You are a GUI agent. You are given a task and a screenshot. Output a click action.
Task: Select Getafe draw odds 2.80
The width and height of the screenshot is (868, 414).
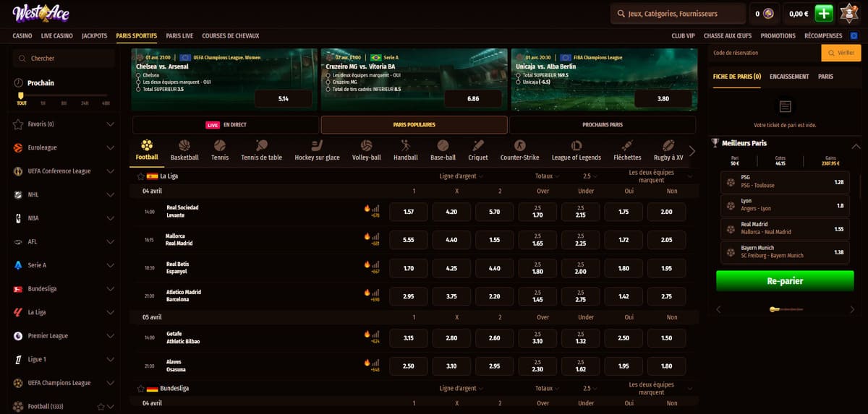451,337
